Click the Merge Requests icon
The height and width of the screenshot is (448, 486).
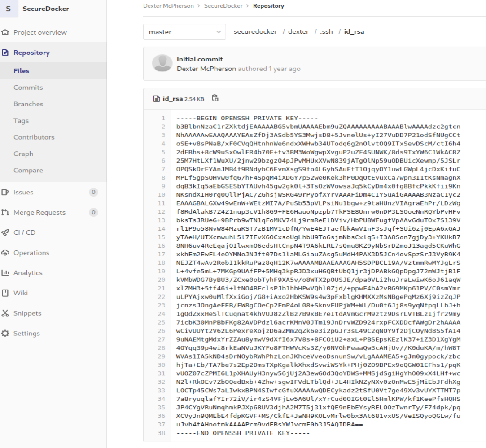coord(5,212)
